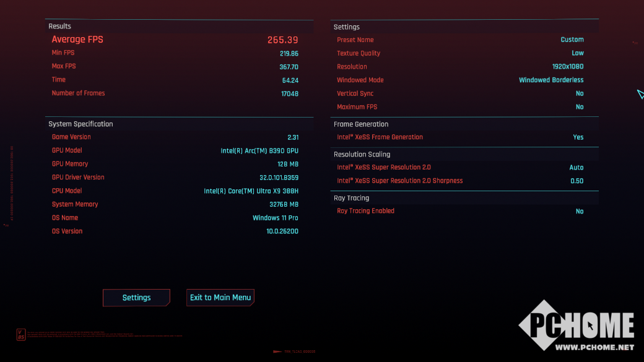Click XeSS Super Resolution Sharpness 0.50 value
This screenshot has height=362, width=644.
tap(577, 181)
